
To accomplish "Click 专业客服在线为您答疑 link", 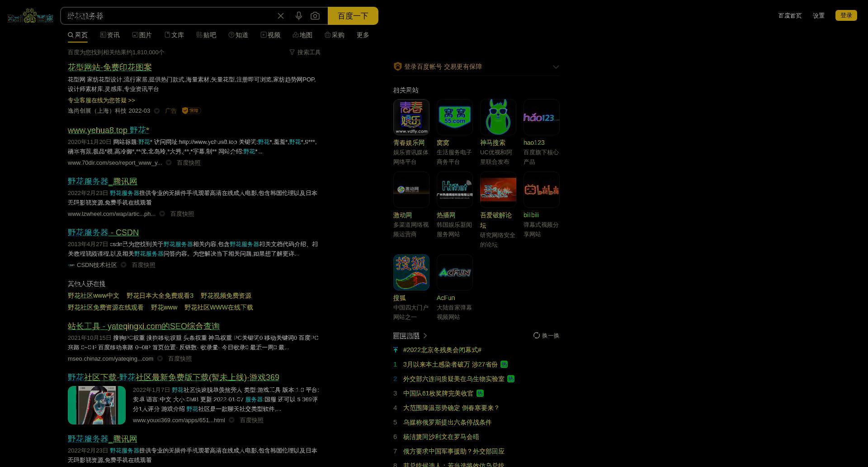I will coord(101,100).
